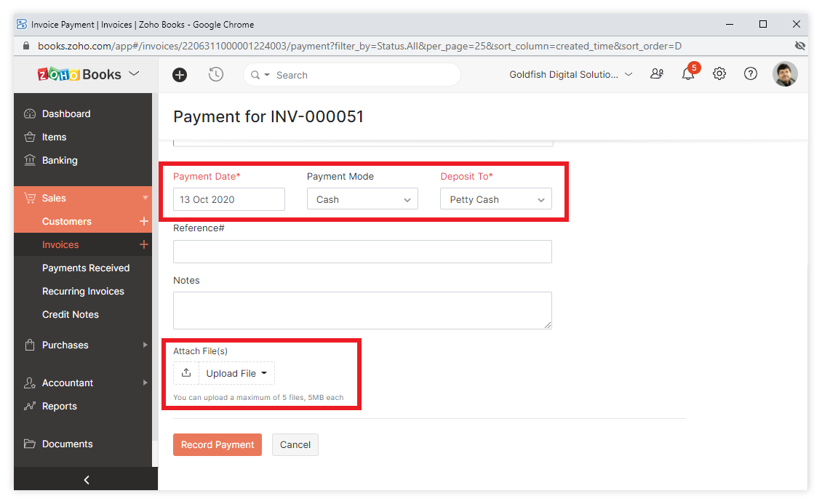Add new customer with plus icon
Viewport: 822px width, 504px height.
pos(144,221)
